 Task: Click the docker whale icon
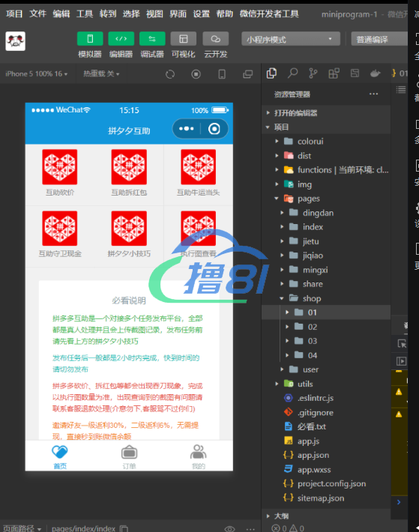click(x=375, y=73)
